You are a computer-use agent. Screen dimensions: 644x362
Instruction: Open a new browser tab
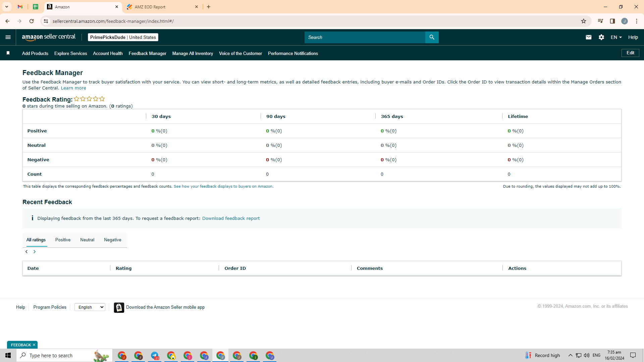pyautogui.click(x=209, y=7)
